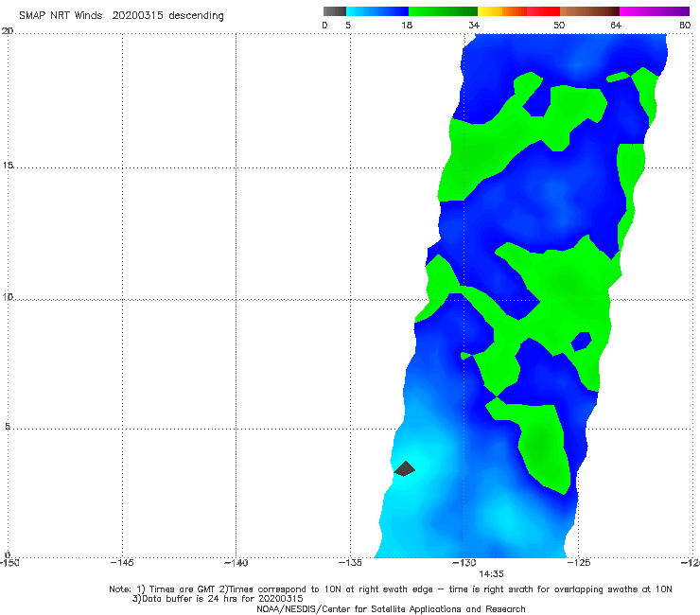Click the longitude axis label -140
Image resolution: width=700 pixels, height=615 pixels.
(236, 562)
